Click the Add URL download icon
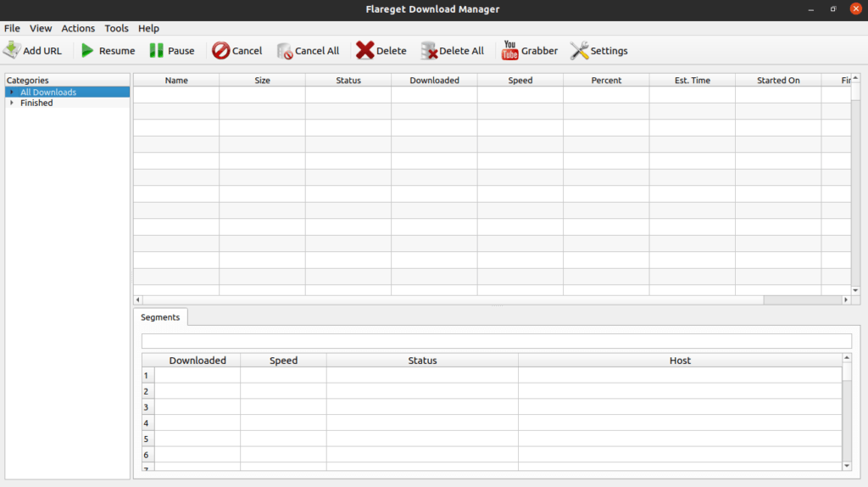This screenshot has width=868, height=487. point(12,50)
